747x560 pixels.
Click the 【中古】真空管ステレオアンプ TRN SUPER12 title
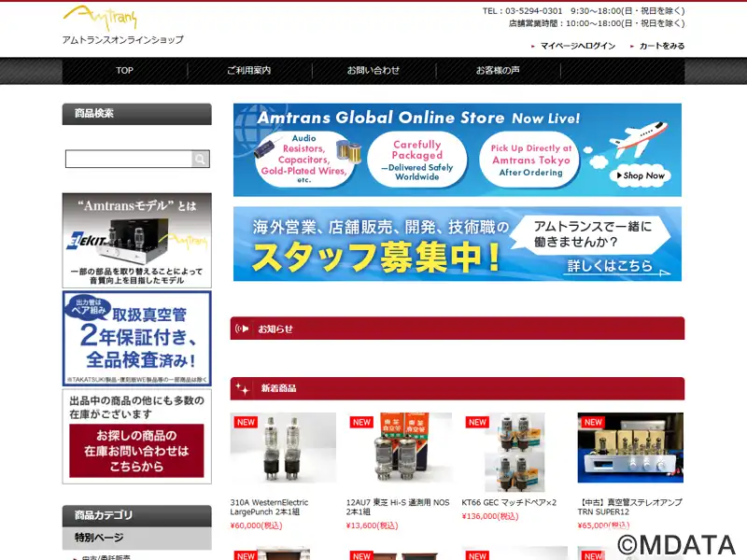pyautogui.click(x=629, y=507)
